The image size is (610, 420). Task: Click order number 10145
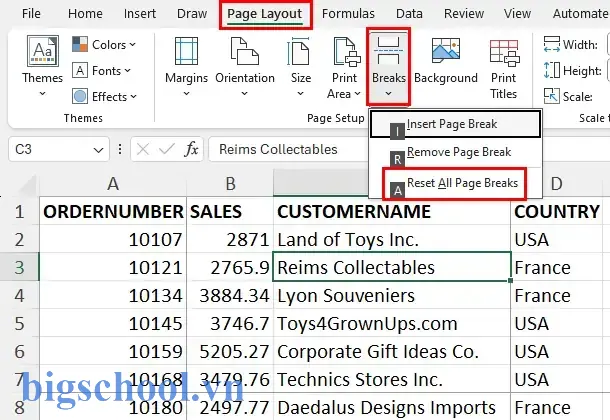(113, 324)
